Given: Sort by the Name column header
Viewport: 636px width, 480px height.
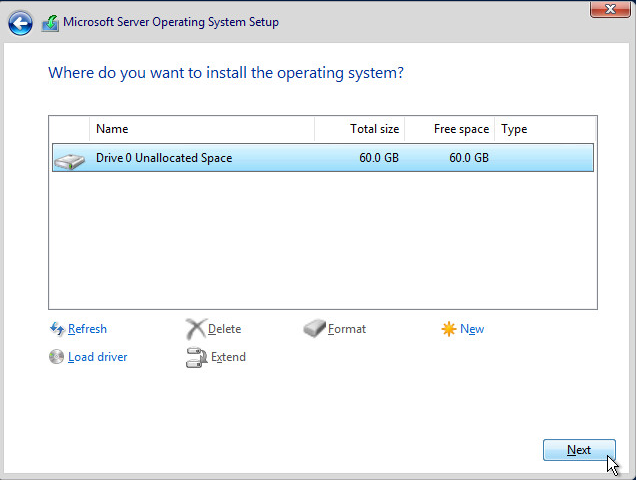Looking at the screenshot, I should click(200, 129).
